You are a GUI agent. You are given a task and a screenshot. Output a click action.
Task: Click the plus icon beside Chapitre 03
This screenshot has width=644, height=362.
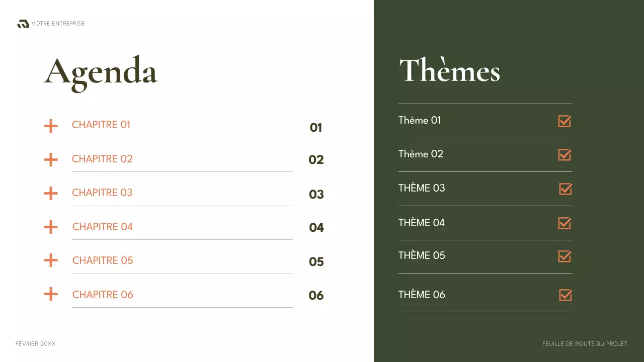[x=51, y=193]
